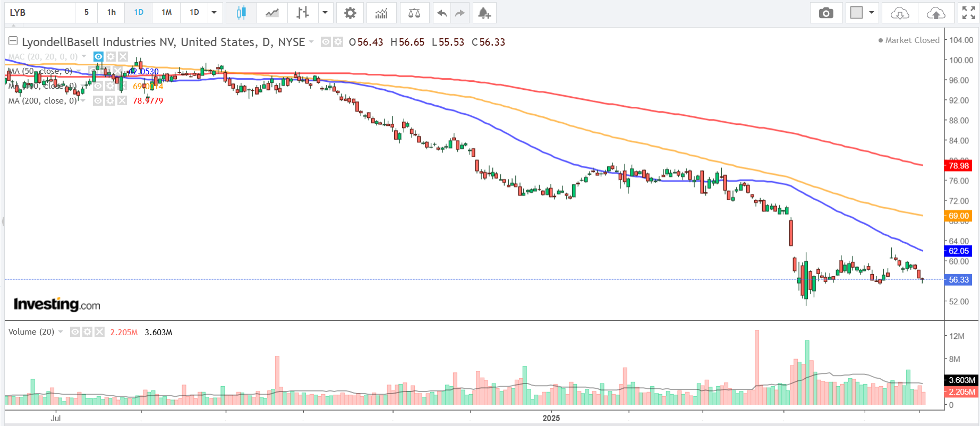Edit the LYB symbol field

pos(40,13)
